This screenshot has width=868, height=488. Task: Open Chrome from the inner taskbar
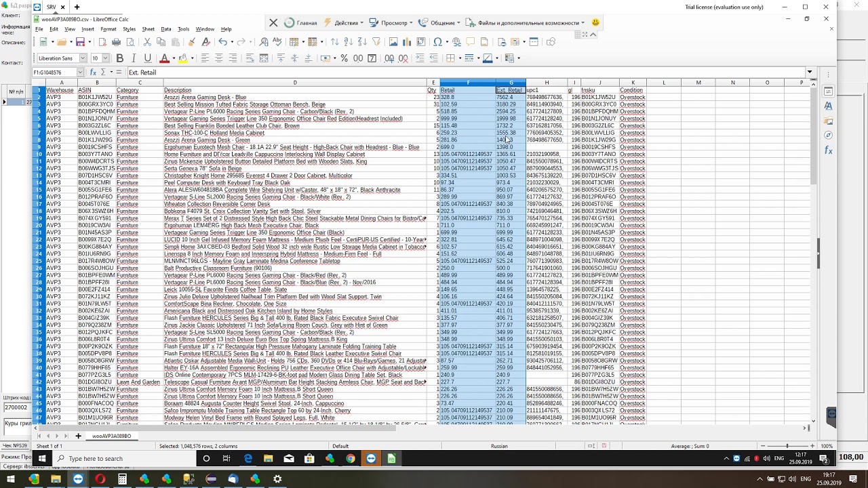[x=350, y=458]
